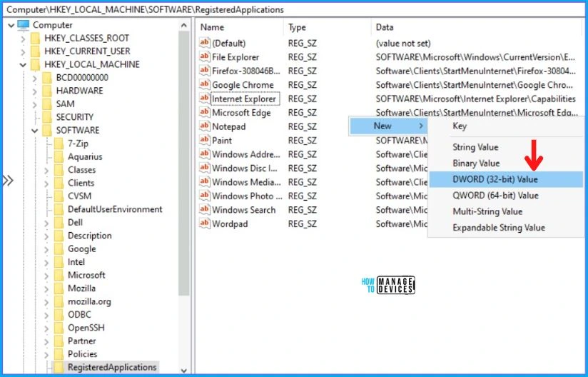588x377 pixels.
Task: Select the Mozilla key in the tree
Action: tap(82, 288)
